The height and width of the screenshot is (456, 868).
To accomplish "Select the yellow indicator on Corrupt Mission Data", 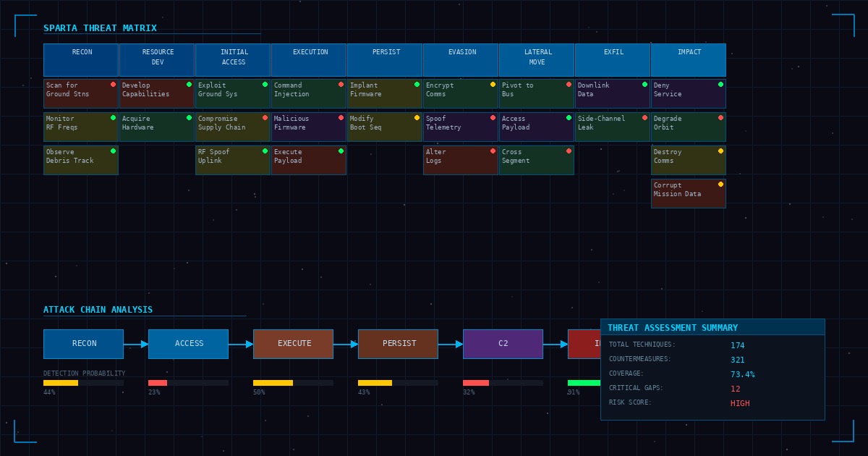I will [720, 184].
